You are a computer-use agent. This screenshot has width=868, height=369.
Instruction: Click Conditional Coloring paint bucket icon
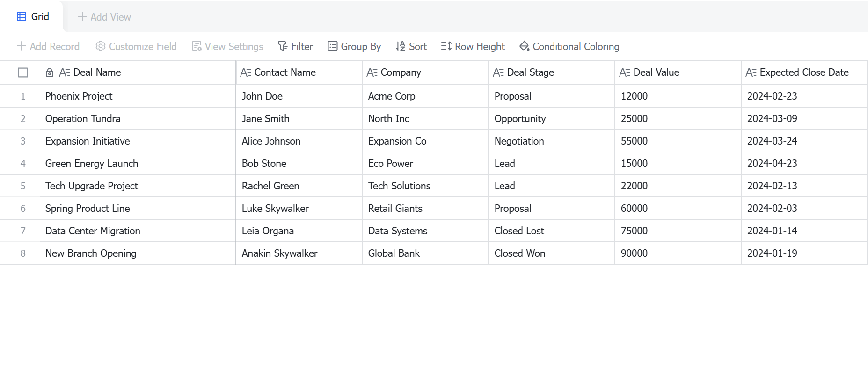[x=524, y=46]
